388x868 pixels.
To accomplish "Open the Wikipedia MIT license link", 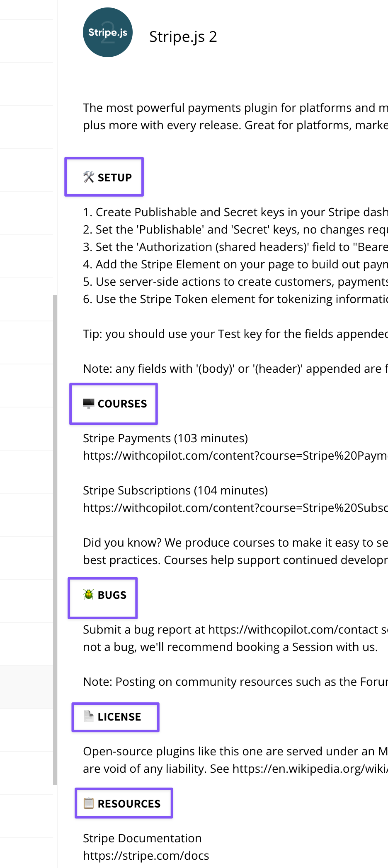I will (x=311, y=769).
